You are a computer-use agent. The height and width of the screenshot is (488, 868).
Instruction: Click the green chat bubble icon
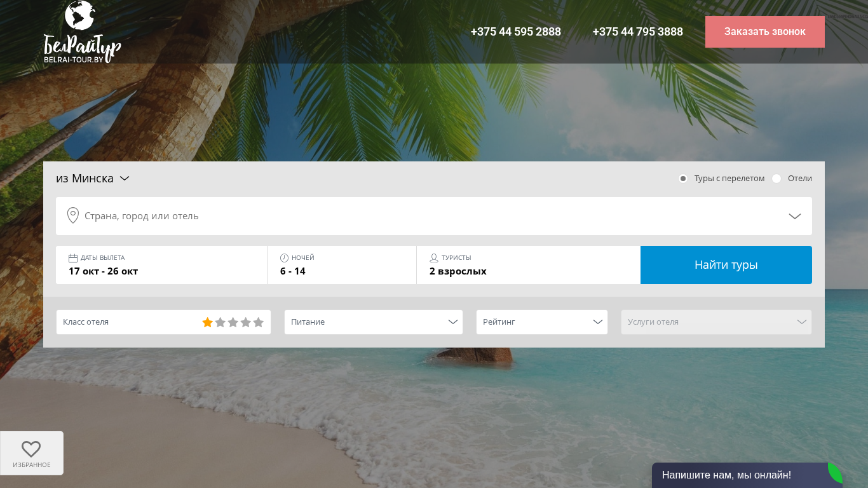[835, 473]
